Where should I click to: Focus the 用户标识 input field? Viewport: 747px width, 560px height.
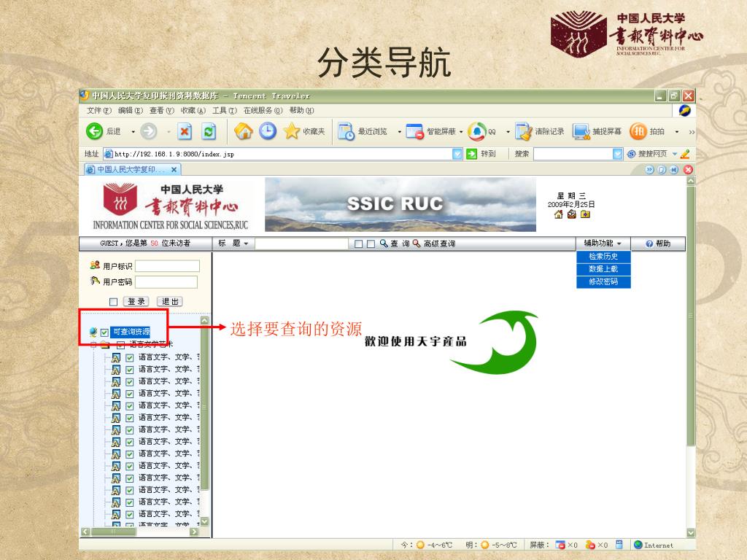pos(167,266)
